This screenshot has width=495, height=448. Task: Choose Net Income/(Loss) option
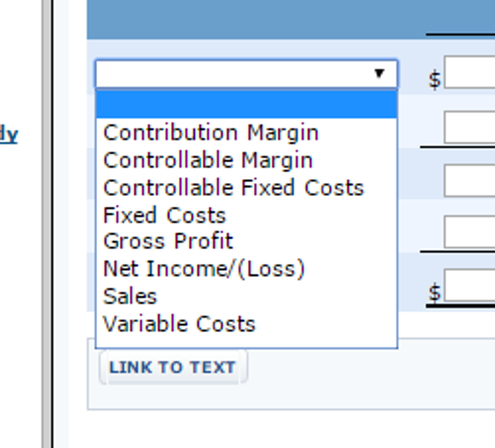pyautogui.click(x=204, y=269)
